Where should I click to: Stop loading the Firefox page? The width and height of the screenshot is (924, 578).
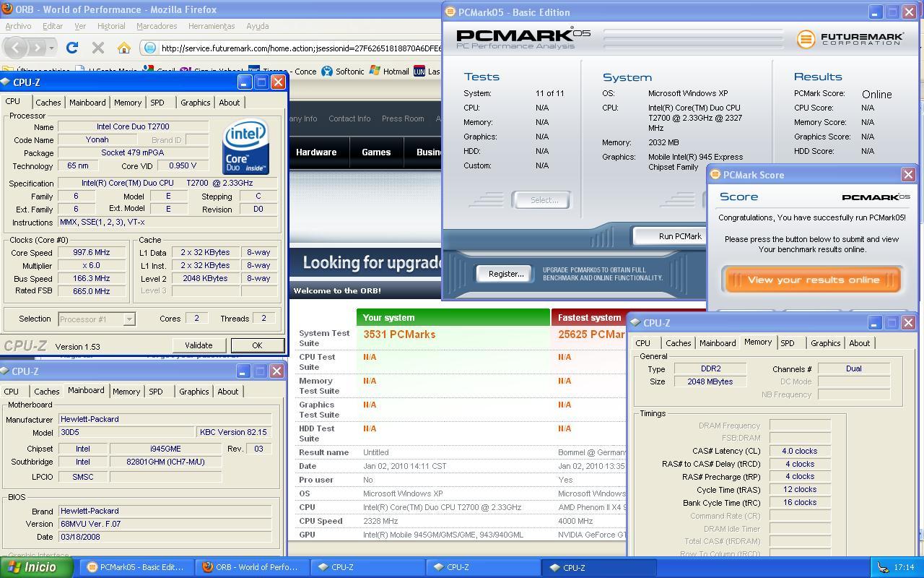click(98, 48)
